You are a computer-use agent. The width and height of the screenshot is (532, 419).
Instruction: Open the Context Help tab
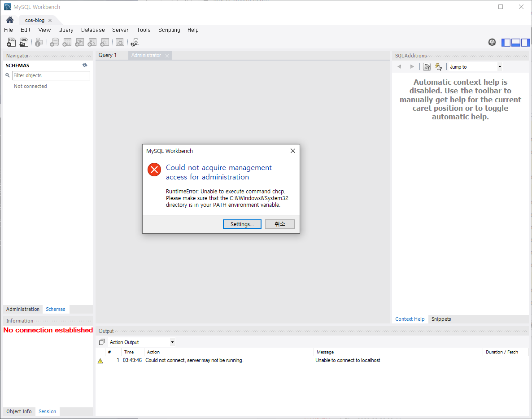click(x=410, y=319)
